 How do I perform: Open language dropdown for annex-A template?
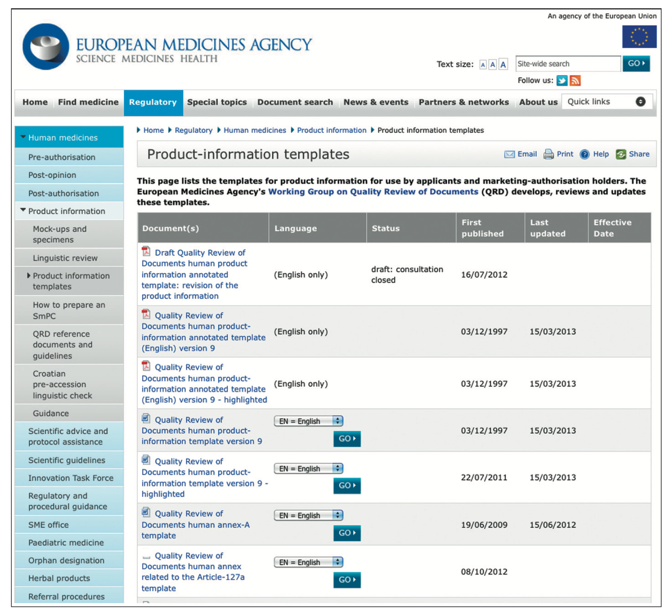click(x=308, y=516)
